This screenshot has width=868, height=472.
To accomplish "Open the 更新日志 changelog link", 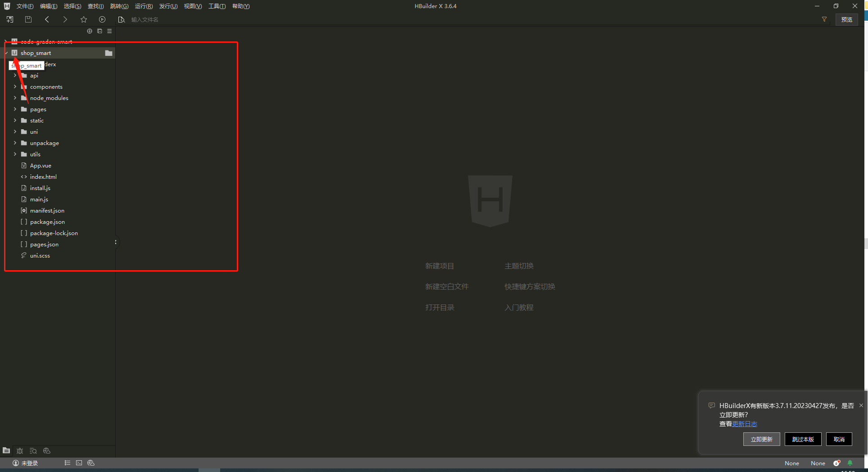I will (x=744, y=424).
